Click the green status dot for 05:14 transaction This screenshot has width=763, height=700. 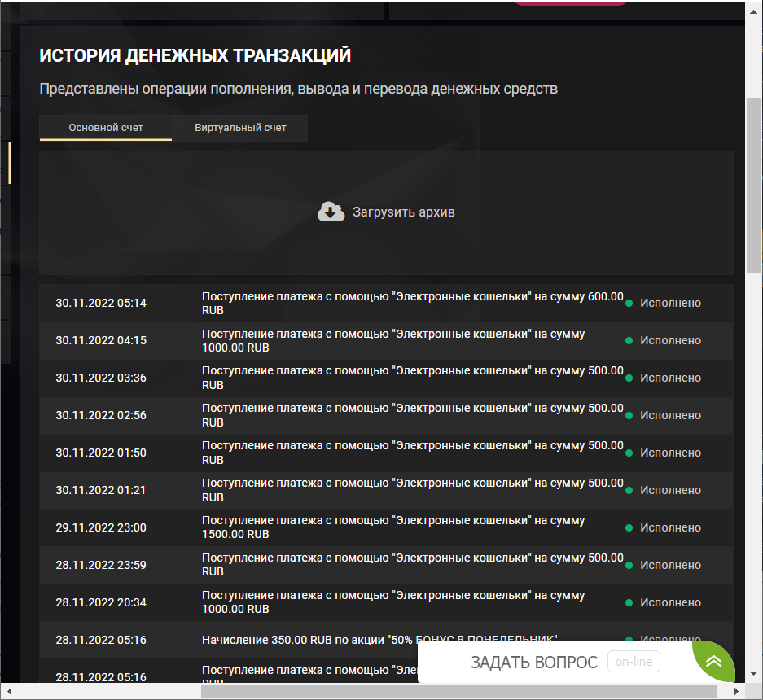tap(629, 303)
